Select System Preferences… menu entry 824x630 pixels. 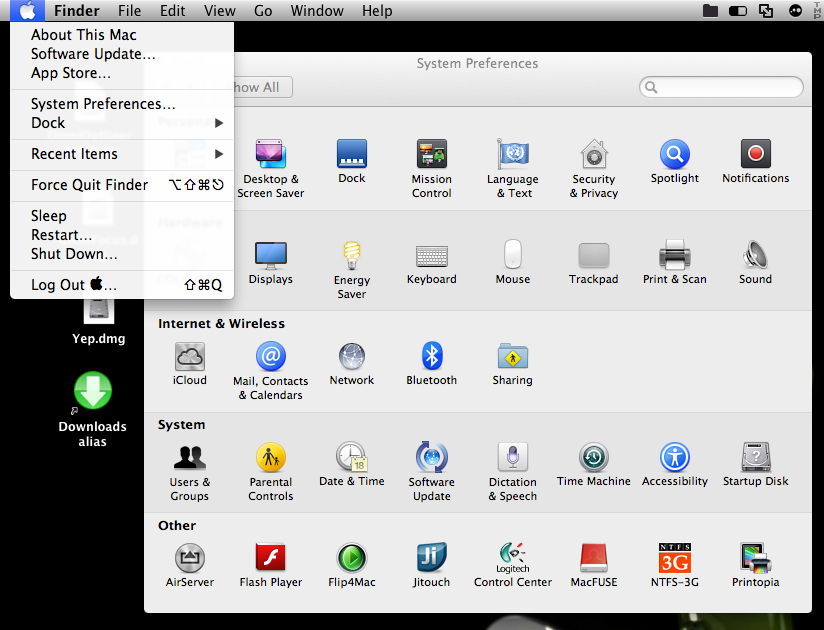click(x=122, y=104)
